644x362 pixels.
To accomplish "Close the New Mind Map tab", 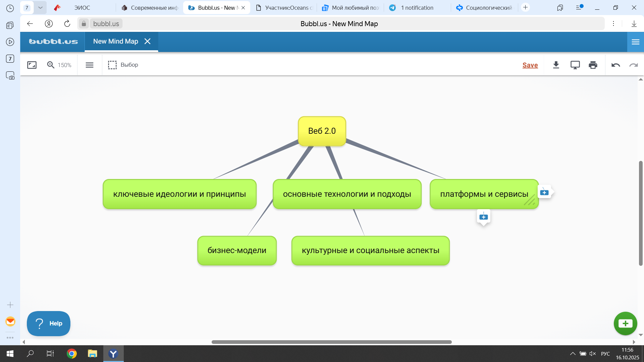I will click(x=147, y=41).
